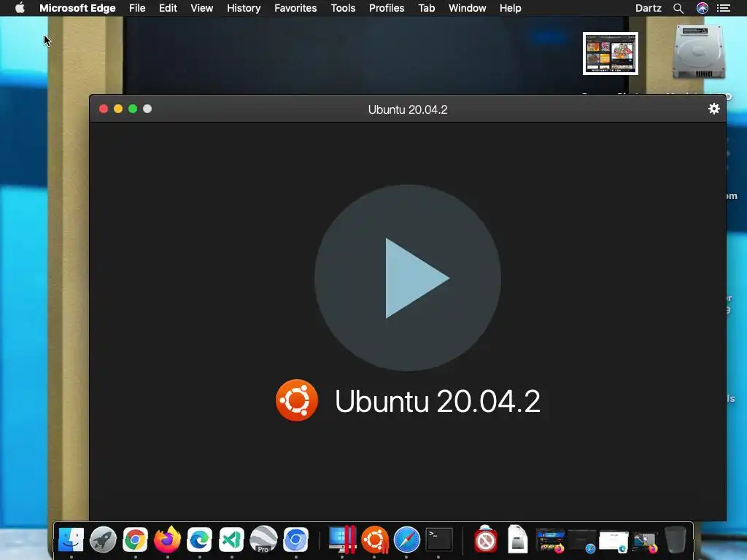Open Spotlight search from the menu bar

click(678, 8)
